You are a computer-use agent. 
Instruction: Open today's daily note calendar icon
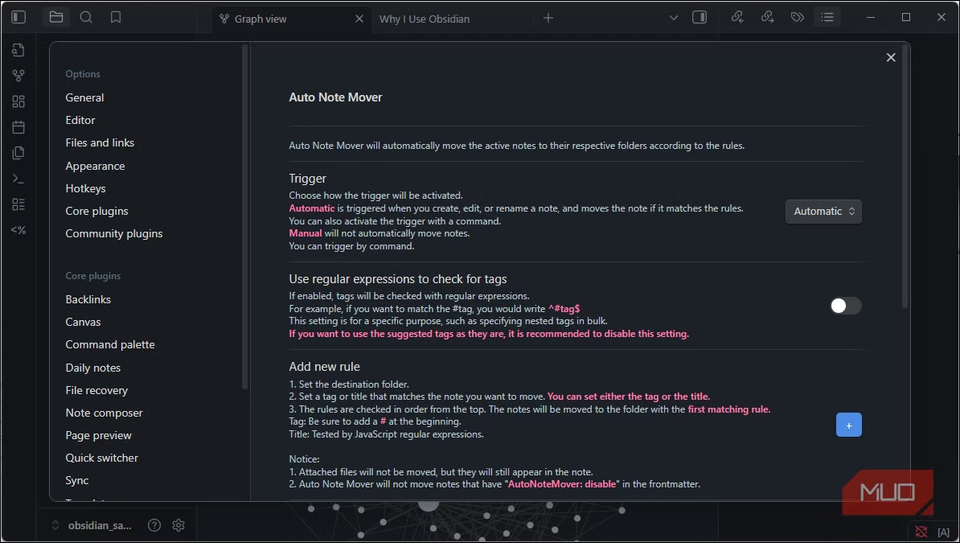coord(18,127)
